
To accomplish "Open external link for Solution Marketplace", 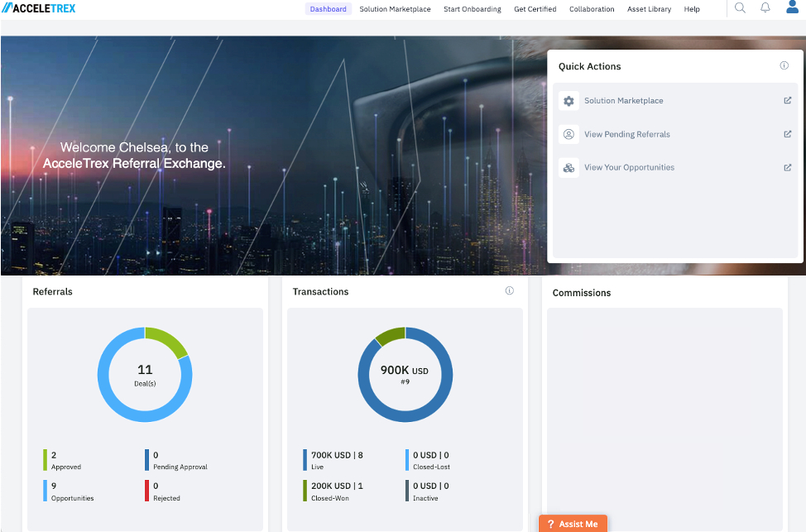I will coord(788,101).
